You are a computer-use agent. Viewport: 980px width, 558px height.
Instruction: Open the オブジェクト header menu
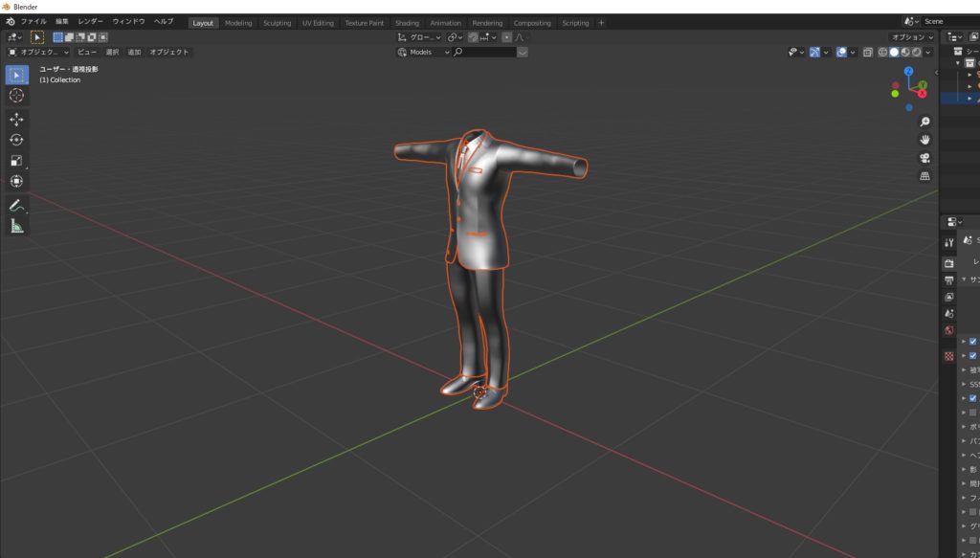168,53
